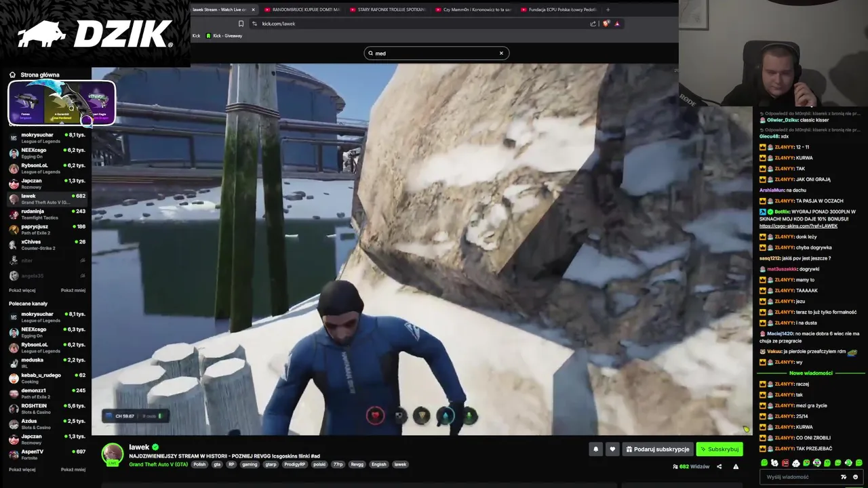Click the Revgg tag

pos(357,464)
